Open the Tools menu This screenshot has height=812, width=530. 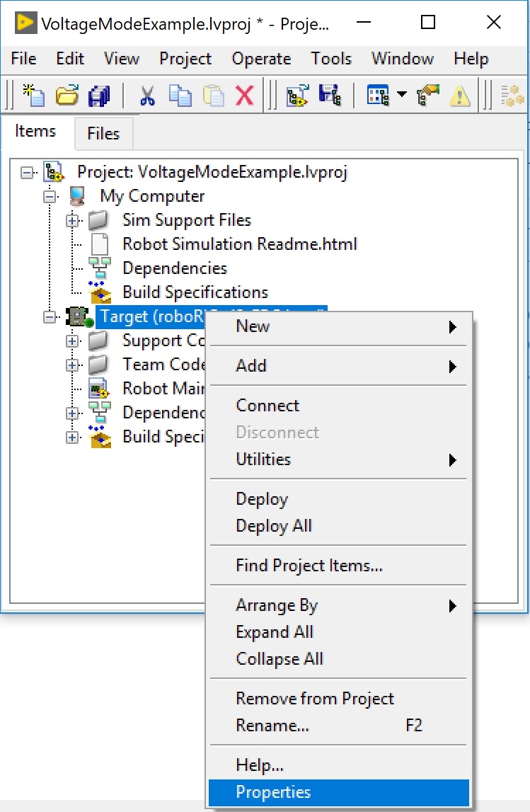pyautogui.click(x=331, y=59)
